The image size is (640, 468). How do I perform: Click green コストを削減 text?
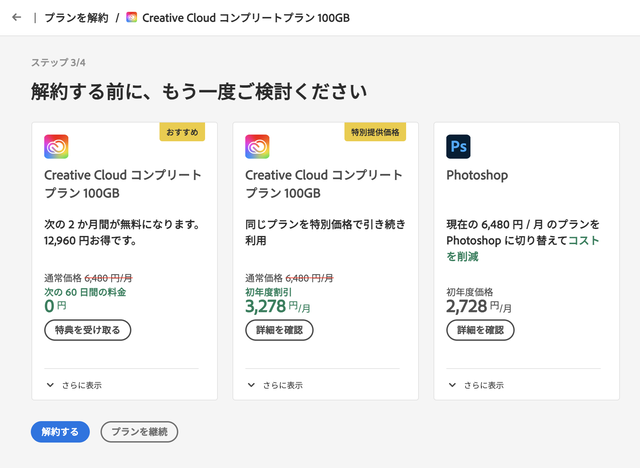pos(523,248)
